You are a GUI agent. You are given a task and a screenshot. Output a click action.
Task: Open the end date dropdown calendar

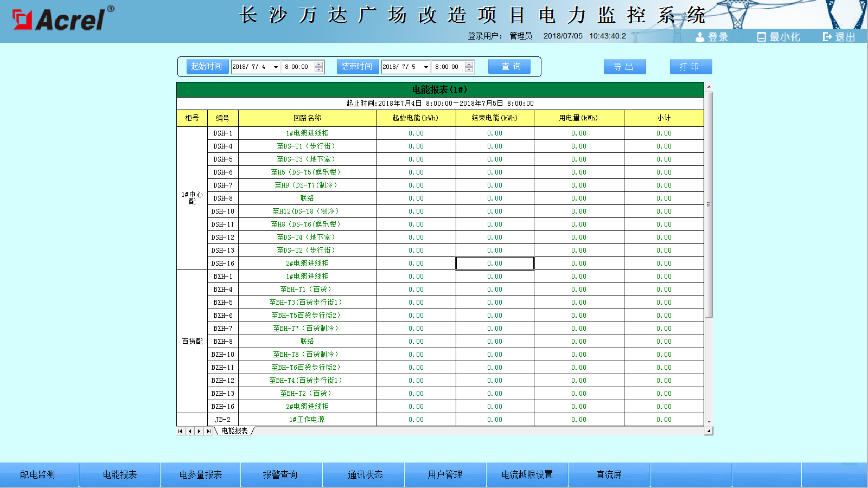click(x=426, y=67)
